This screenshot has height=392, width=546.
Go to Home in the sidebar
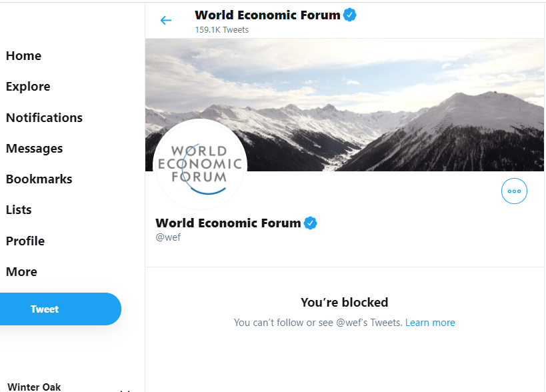pyautogui.click(x=23, y=56)
